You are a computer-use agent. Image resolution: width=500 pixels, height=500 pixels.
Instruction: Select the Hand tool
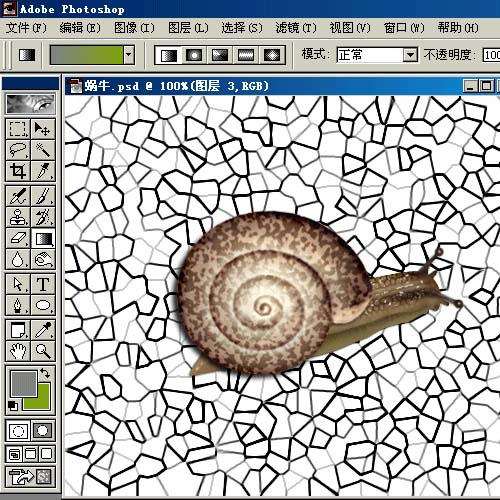[18, 351]
